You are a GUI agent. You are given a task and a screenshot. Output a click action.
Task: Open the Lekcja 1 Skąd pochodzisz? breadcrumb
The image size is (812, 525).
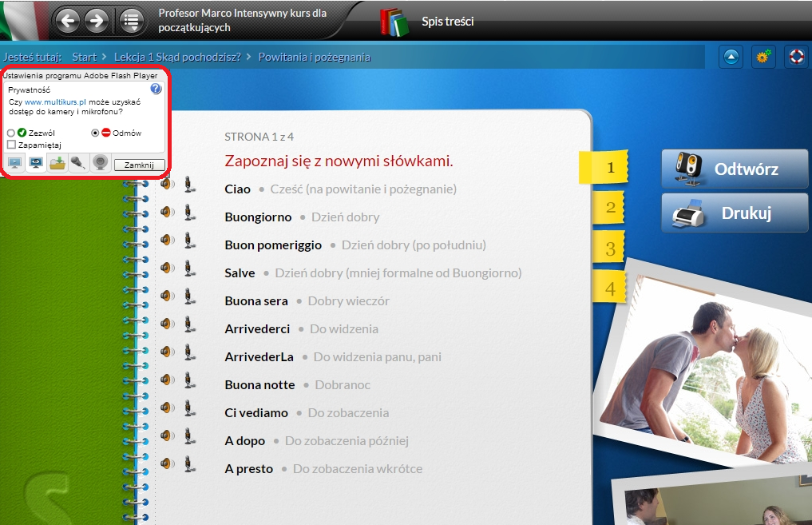177,57
